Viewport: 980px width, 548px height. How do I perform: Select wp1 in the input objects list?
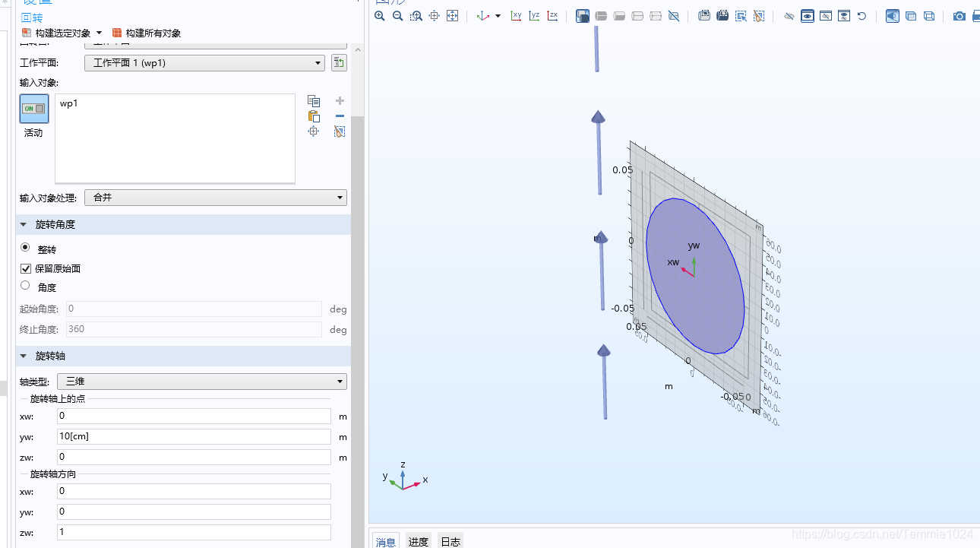coord(69,103)
